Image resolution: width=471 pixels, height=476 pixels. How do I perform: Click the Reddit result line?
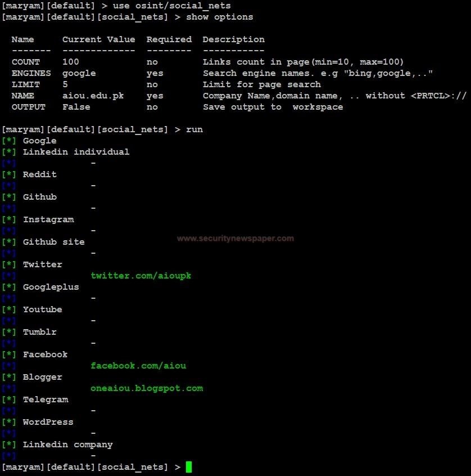[x=40, y=174]
